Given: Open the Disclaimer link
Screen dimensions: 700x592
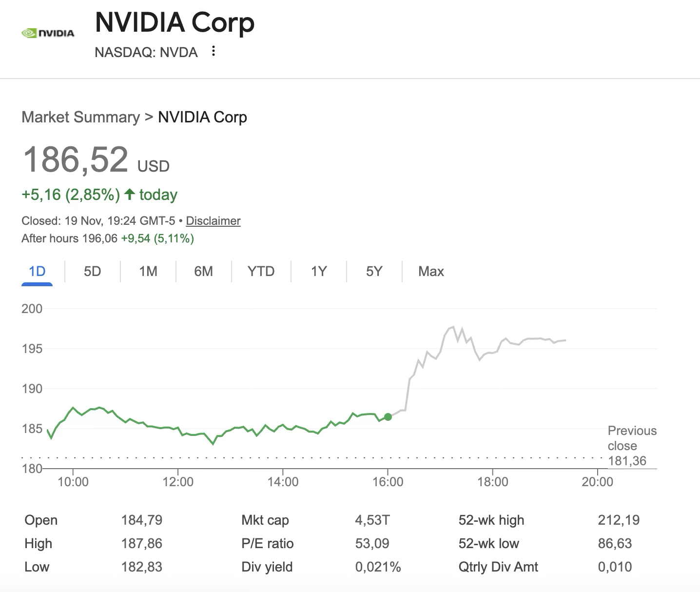Looking at the screenshot, I should (x=213, y=221).
